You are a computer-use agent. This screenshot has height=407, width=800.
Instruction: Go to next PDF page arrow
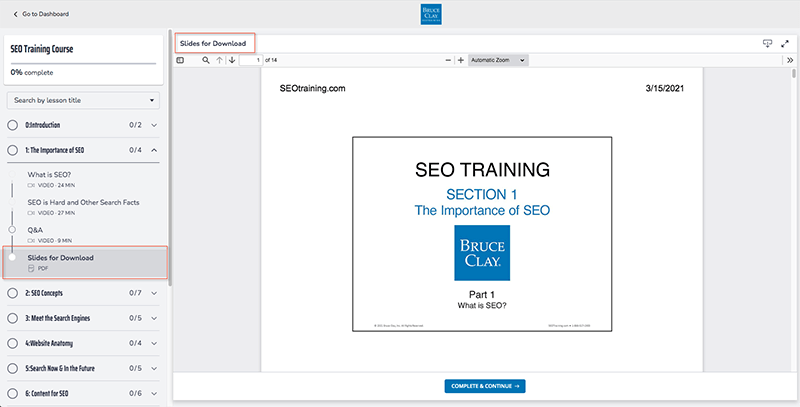(232, 60)
